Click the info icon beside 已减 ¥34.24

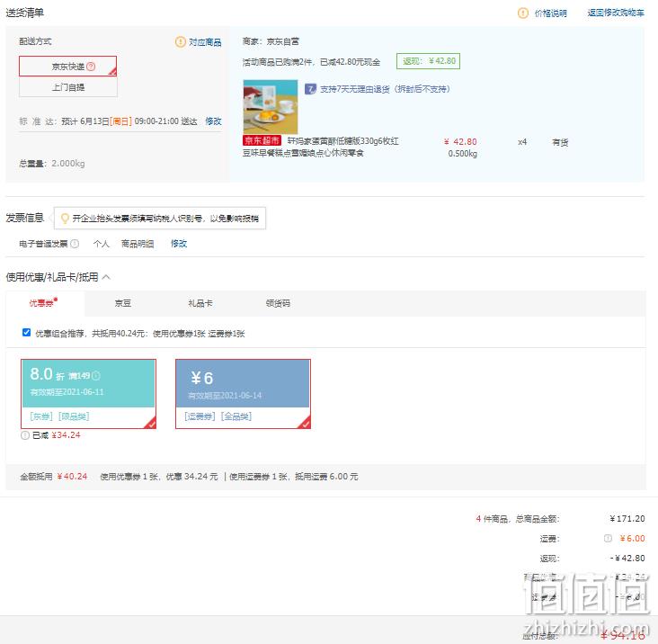pyautogui.click(x=25, y=435)
